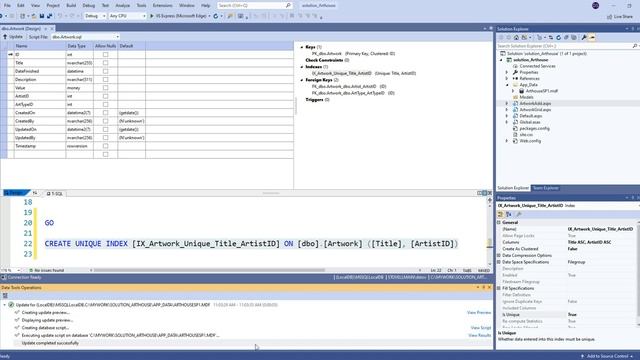Viewport: 640px width, 360px height.
Task: Toggle Allow Nulls for the ArtistID column
Action: (105, 96)
